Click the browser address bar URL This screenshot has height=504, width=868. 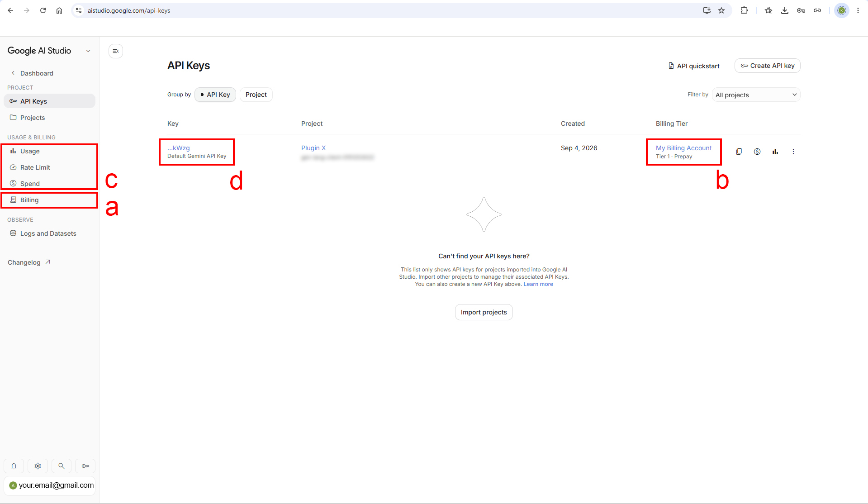129,10
